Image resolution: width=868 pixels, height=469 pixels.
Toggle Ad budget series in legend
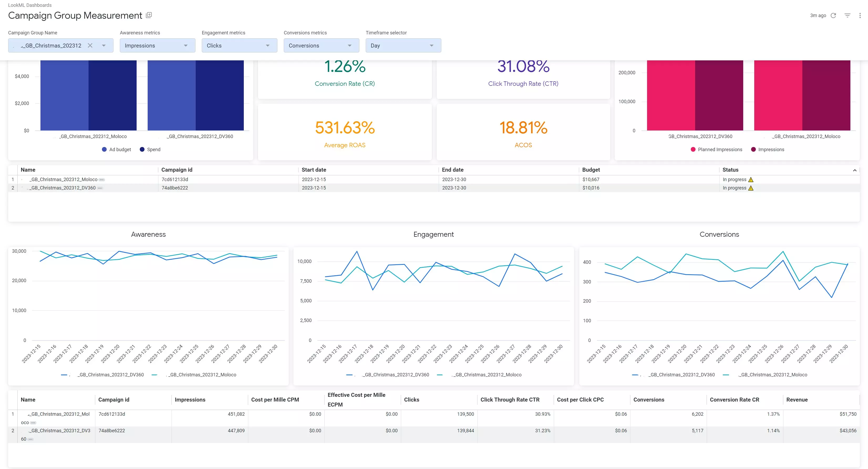(x=117, y=150)
